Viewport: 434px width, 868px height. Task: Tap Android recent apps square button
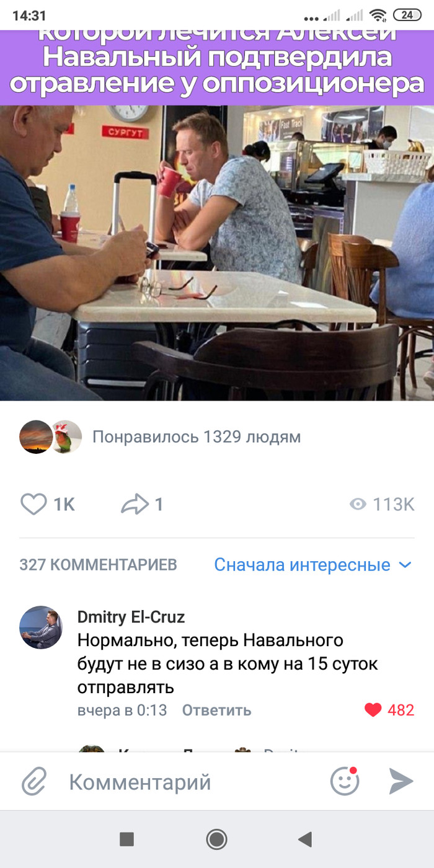[x=126, y=839]
